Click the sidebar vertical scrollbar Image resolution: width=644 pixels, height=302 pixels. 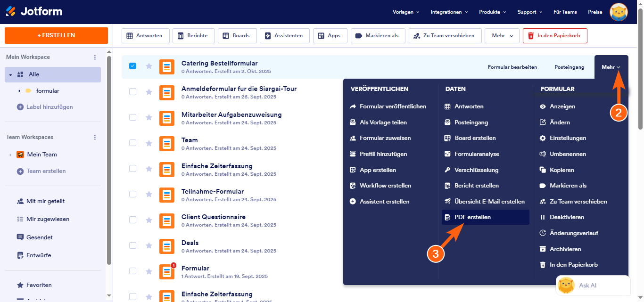pyautogui.click(x=109, y=160)
